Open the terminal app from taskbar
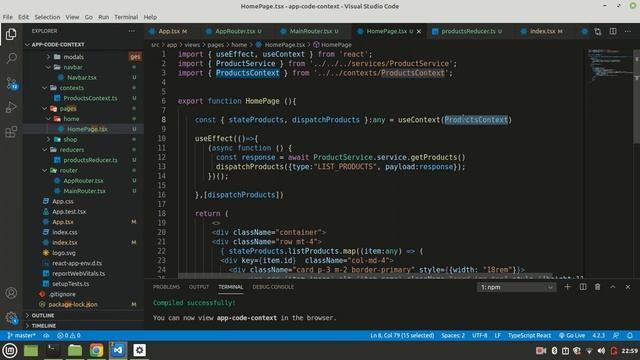The image size is (640, 360). 52,350
